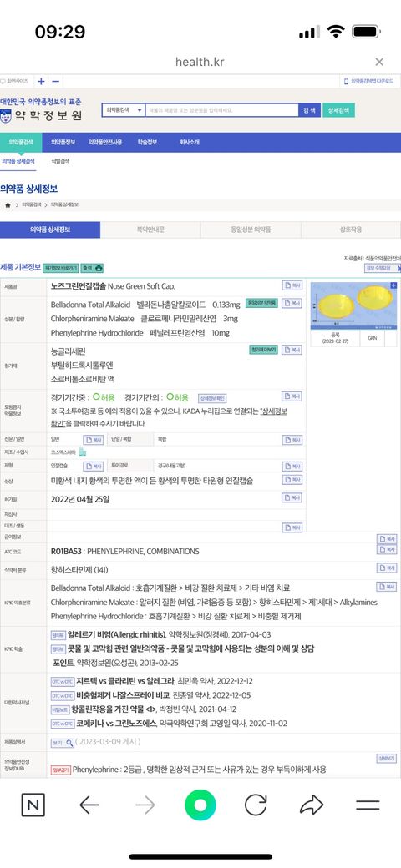Open the yellow capsule product thumbnail
Image resolution: width=401 pixels, height=868 pixels.
pos(352,305)
